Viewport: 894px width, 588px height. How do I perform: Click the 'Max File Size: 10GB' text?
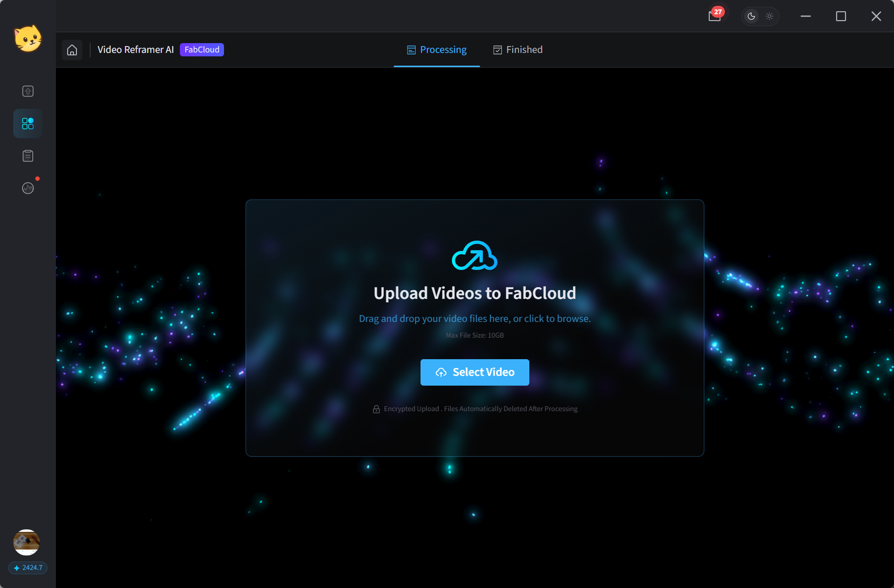475,335
